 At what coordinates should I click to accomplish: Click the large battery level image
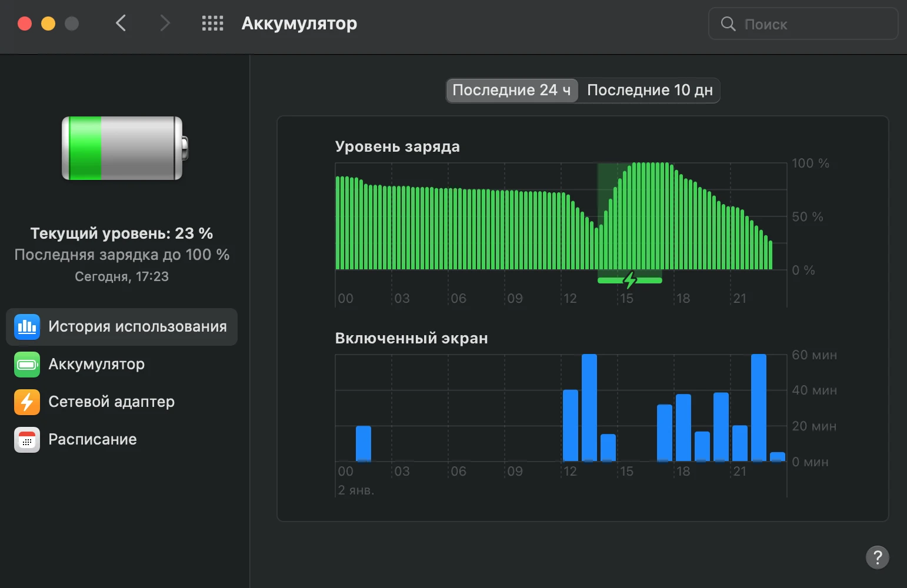[125, 148]
